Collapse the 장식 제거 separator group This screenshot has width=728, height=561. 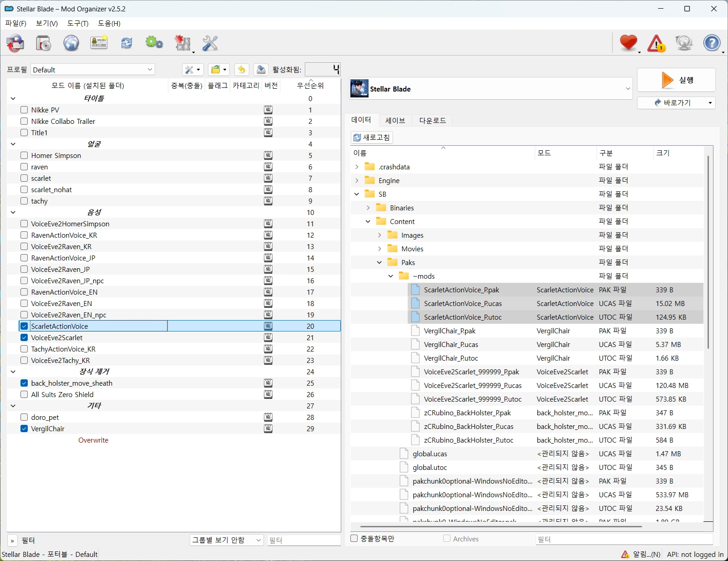[13, 372]
